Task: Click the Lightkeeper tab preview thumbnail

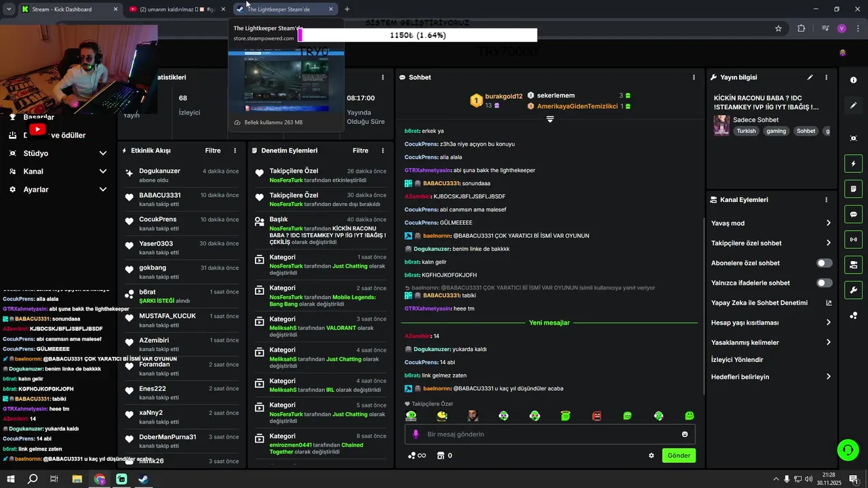Action: [x=286, y=79]
